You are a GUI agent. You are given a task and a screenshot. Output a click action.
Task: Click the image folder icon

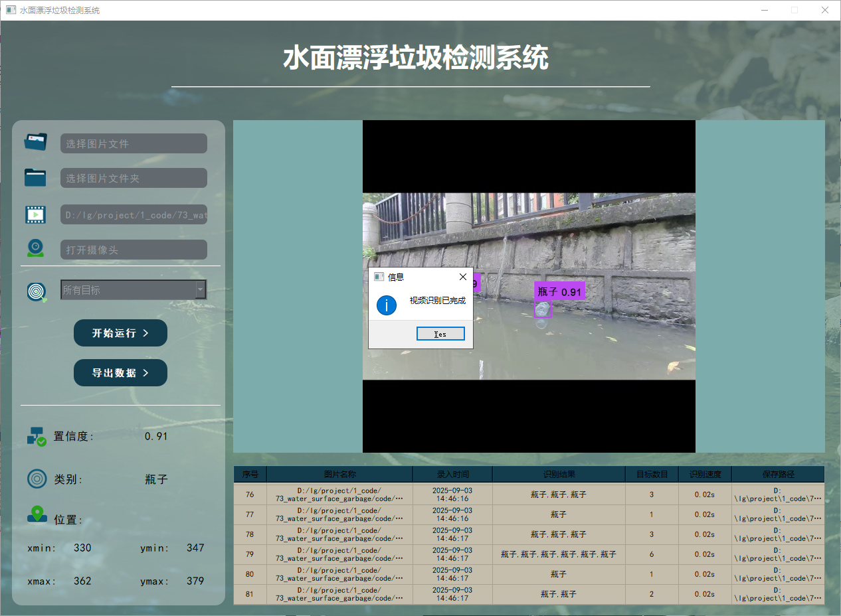35,177
